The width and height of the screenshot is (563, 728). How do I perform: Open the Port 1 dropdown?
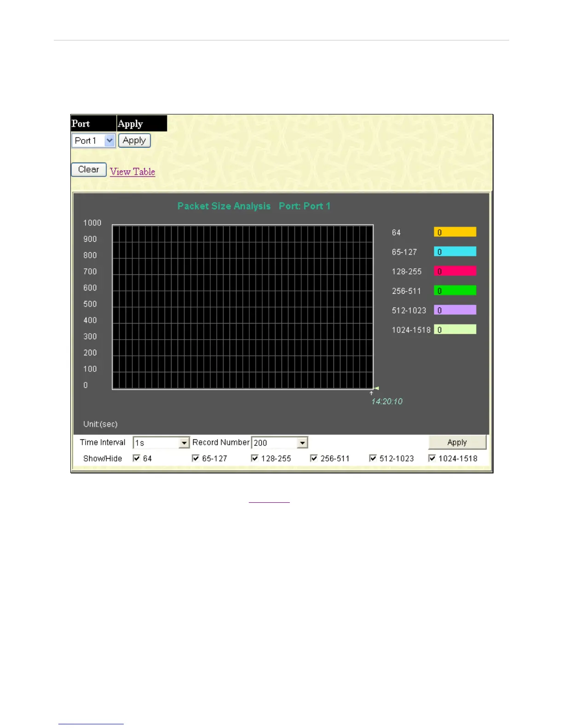coord(93,141)
